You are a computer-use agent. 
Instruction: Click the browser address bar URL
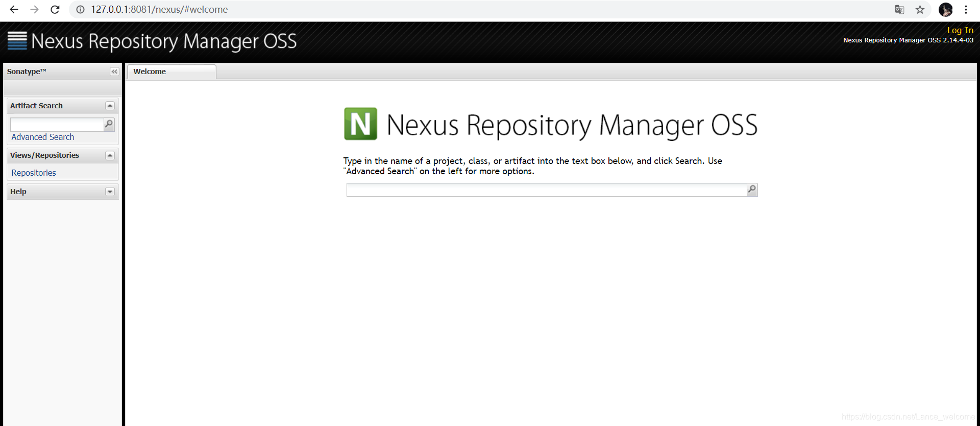coord(159,10)
